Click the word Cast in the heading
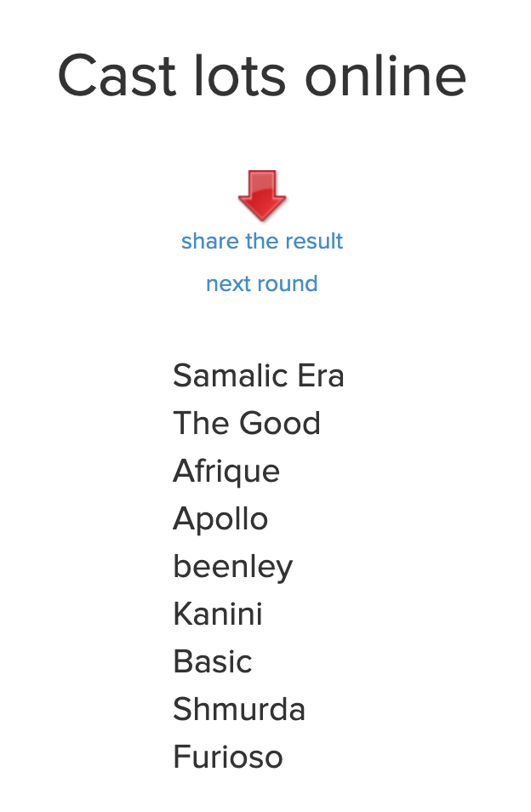531x812 pixels. pyautogui.click(x=117, y=76)
